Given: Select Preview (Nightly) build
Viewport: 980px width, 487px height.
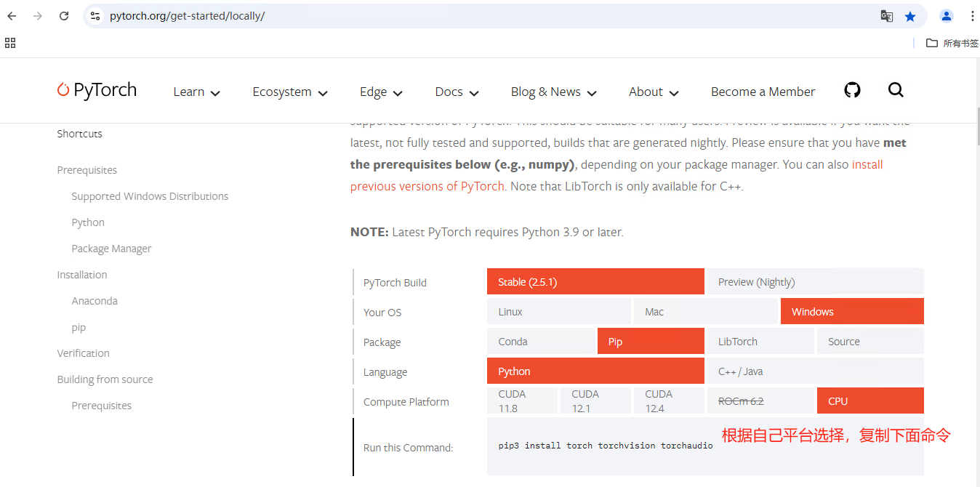Looking at the screenshot, I should point(815,282).
